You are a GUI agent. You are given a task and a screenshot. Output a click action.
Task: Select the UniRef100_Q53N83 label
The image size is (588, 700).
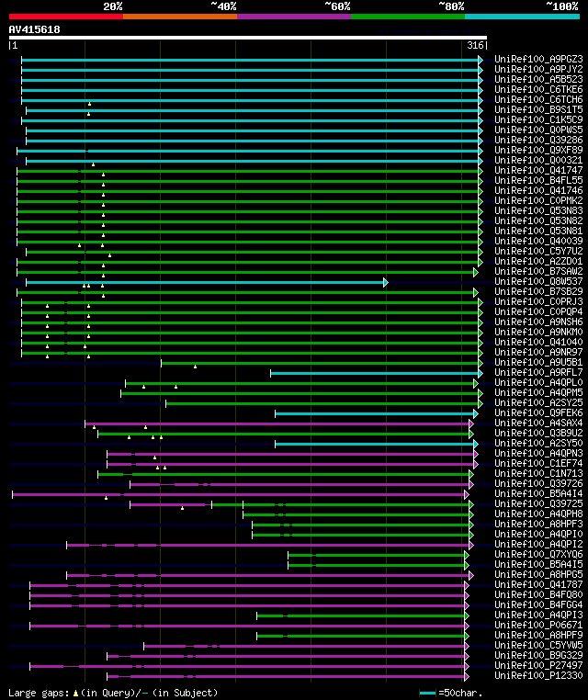(538, 210)
